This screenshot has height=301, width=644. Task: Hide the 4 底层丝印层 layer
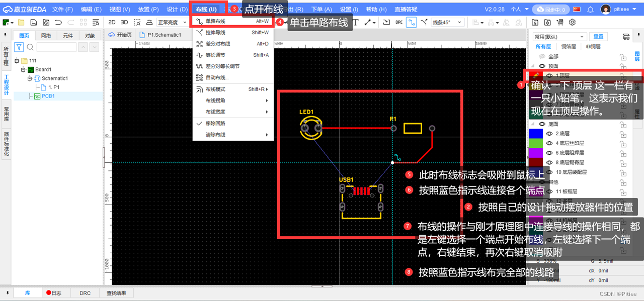click(549, 143)
